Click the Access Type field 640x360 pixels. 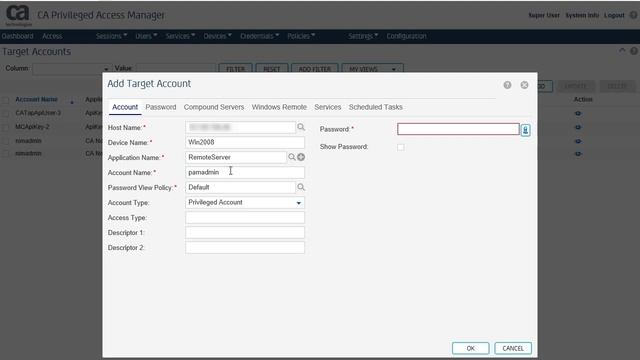[x=245, y=218]
